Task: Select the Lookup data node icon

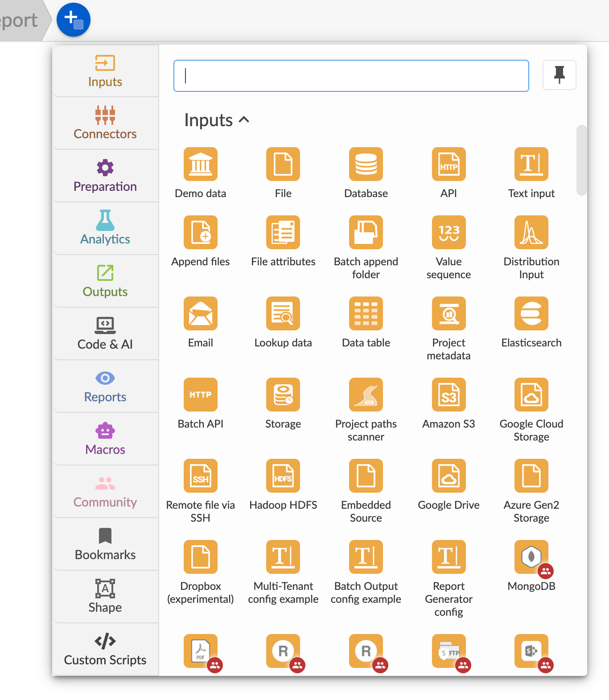Action: 283,313
